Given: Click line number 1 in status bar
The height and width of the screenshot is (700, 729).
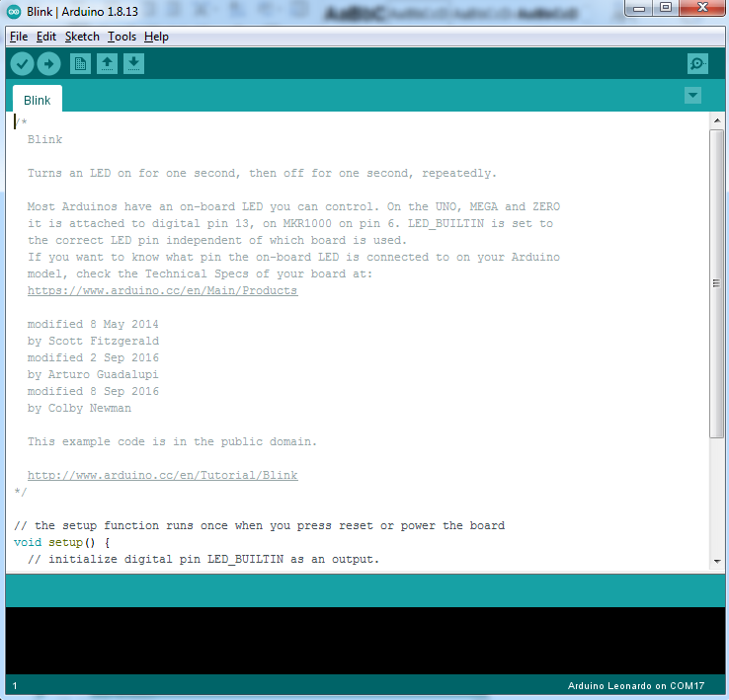Looking at the screenshot, I should (15, 685).
